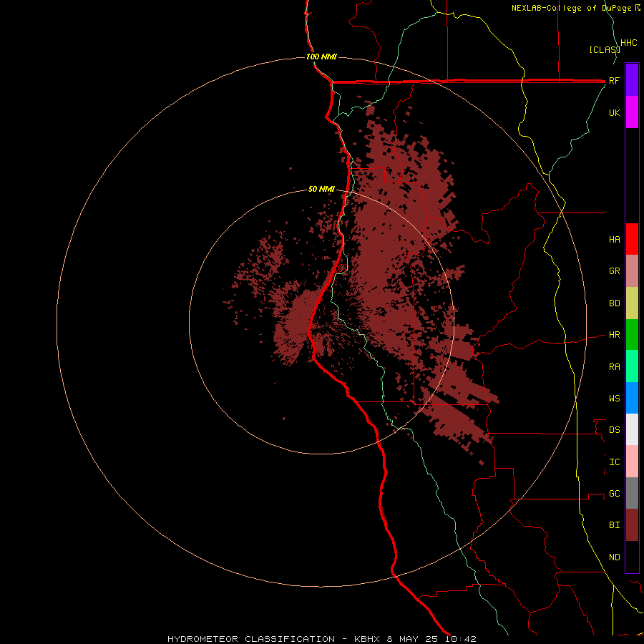
Task: Click the HHC product label
Action: coord(628,43)
